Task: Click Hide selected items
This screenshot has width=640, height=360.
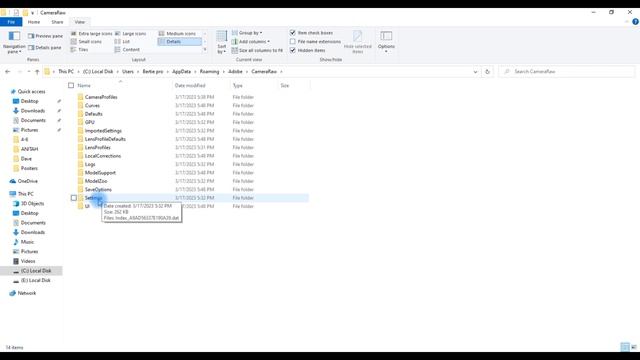Action: [x=358, y=42]
